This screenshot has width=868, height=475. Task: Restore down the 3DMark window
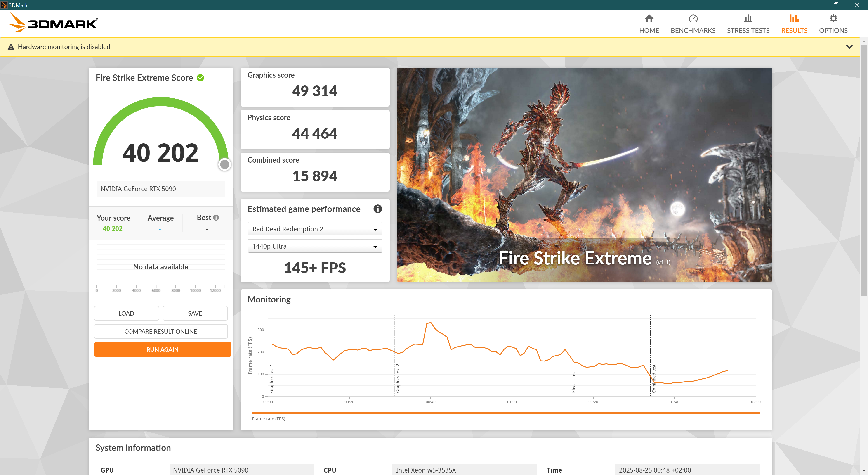pyautogui.click(x=836, y=5)
